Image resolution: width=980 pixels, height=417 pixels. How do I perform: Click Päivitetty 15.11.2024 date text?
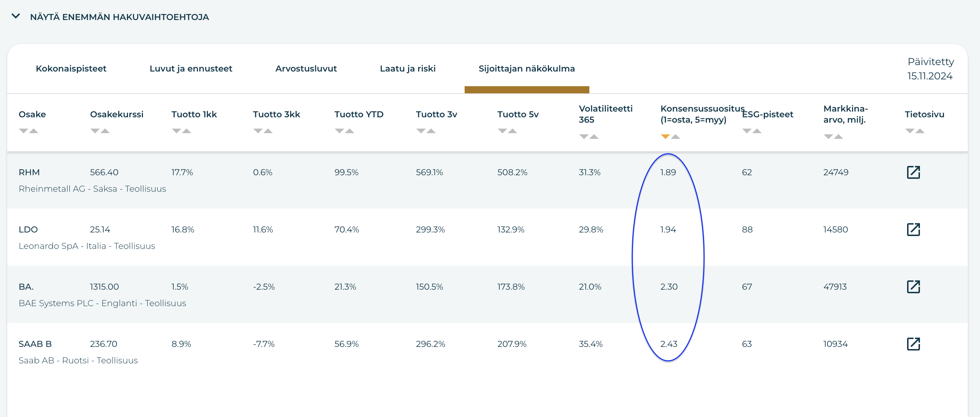click(x=930, y=69)
